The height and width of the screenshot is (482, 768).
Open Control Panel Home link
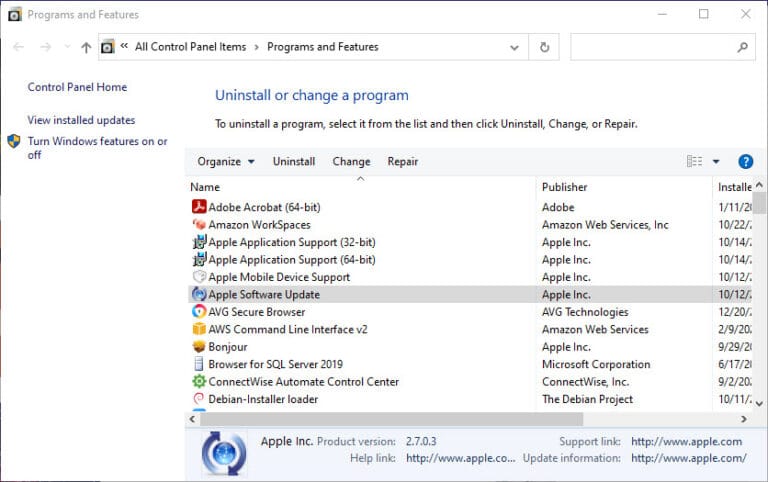click(77, 87)
